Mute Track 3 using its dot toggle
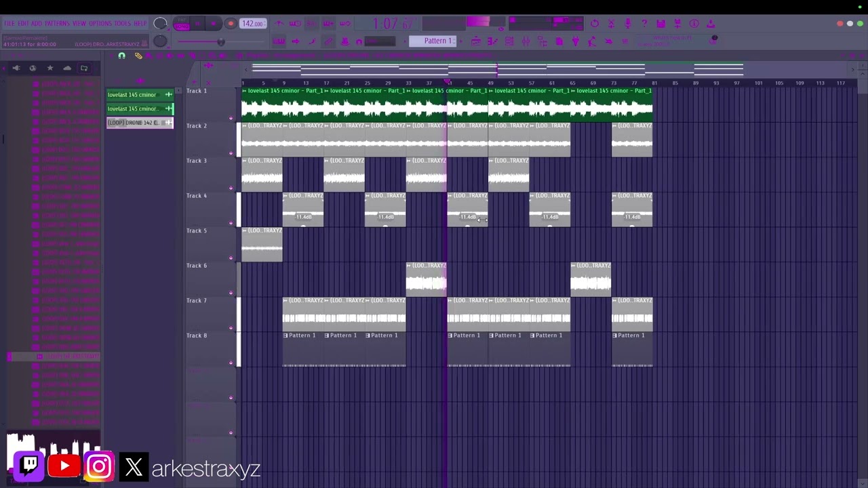Screen dimensions: 868x488 coord(231,188)
